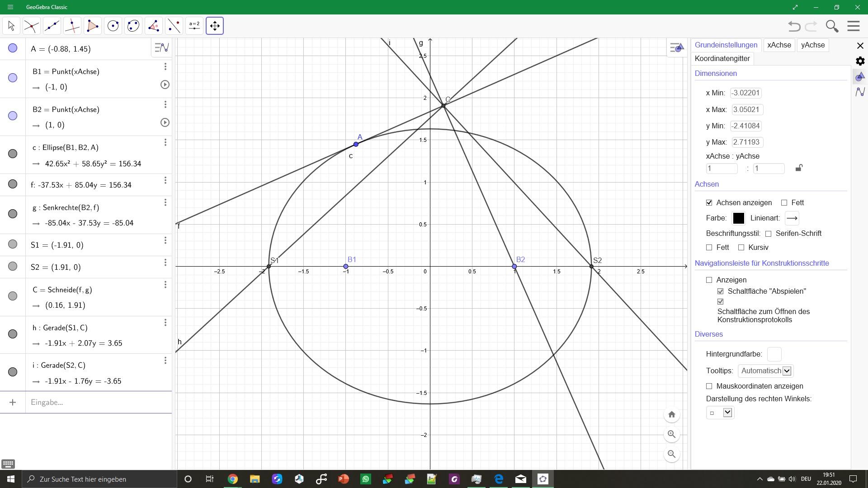
Task: Toggle visibility of point B1
Action: tap(13, 78)
